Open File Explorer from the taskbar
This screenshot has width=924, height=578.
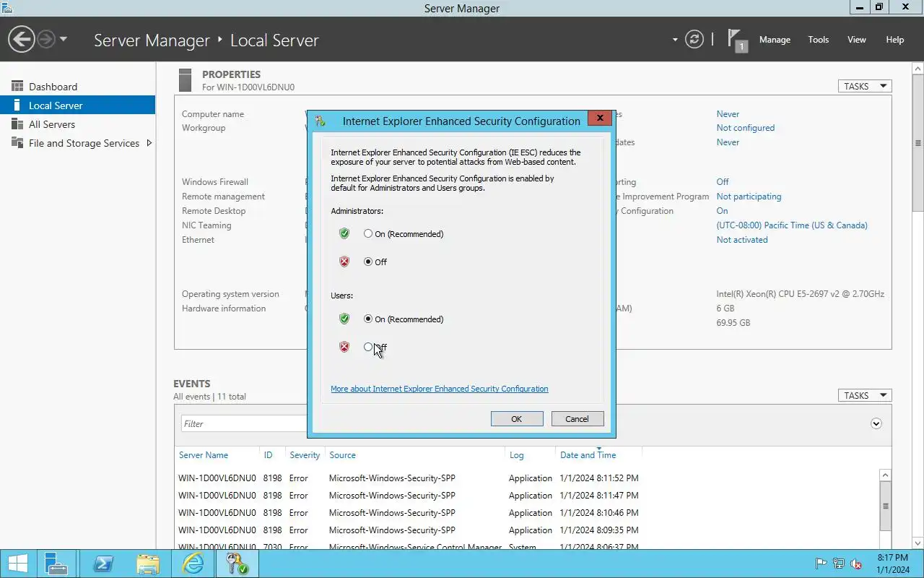(147, 564)
